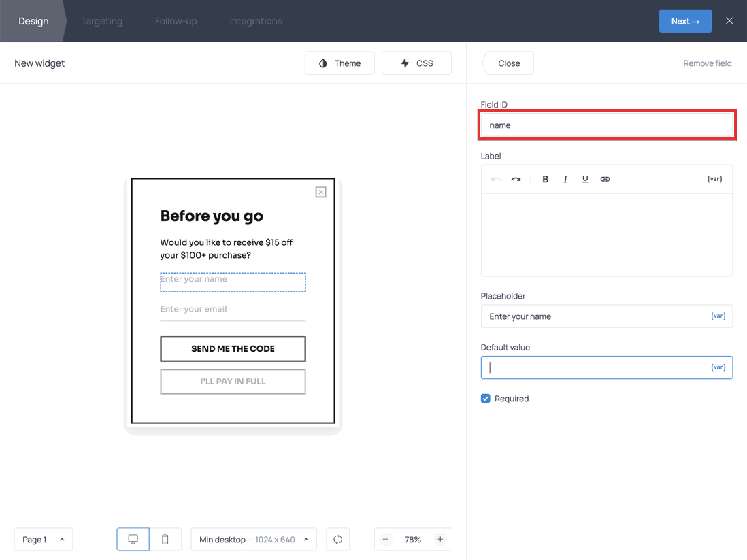The image size is (747, 560).
Task: Select the desktop preview mode
Action: pos(133,539)
